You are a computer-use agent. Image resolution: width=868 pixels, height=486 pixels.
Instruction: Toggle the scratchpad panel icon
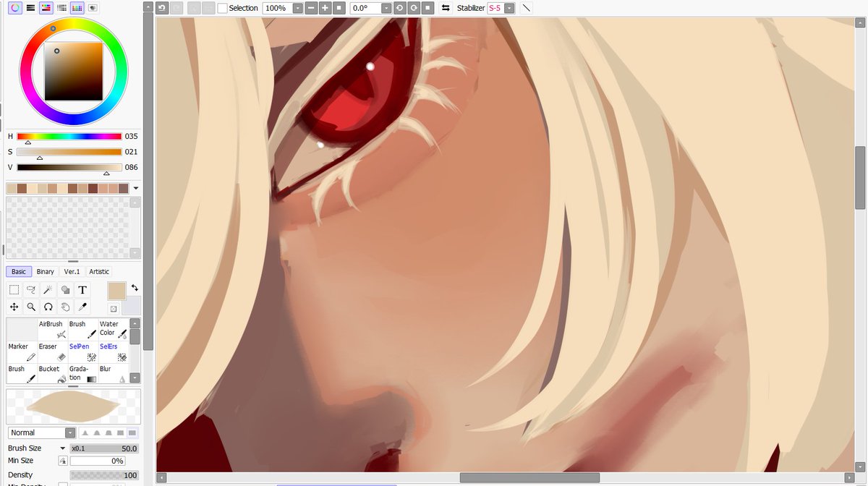93,7
